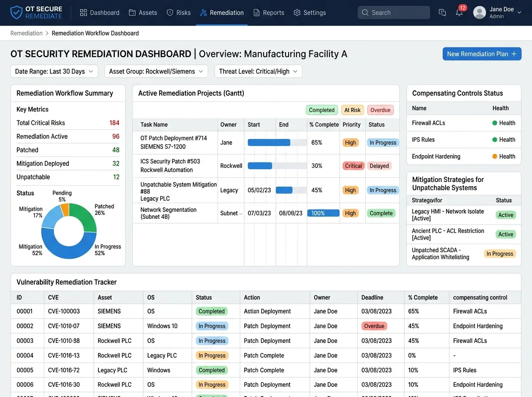Click the Remediation tools icon
This screenshot has height=397, width=532.
tap(203, 13)
